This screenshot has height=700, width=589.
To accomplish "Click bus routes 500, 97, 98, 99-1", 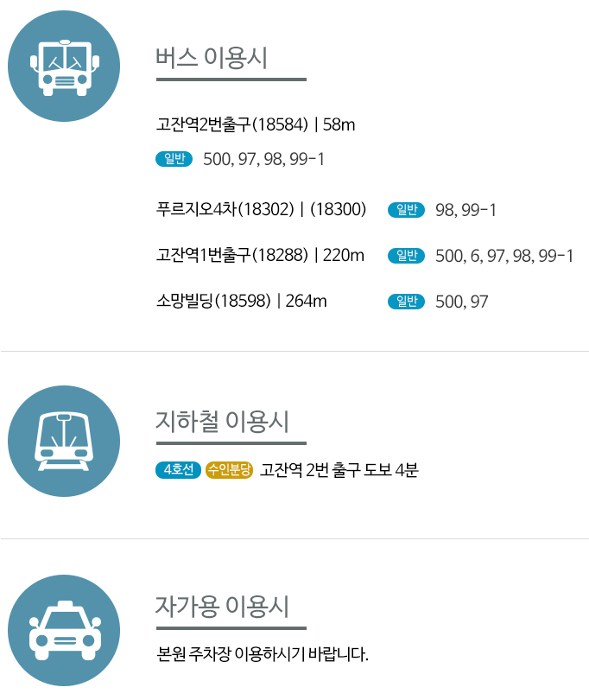I will [263, 159].
